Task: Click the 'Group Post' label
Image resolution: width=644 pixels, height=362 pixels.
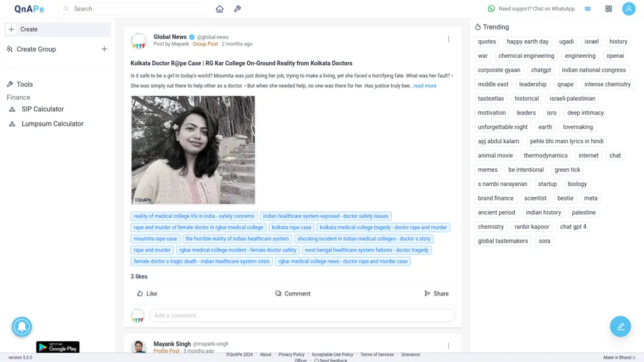Action: [205, 44]
